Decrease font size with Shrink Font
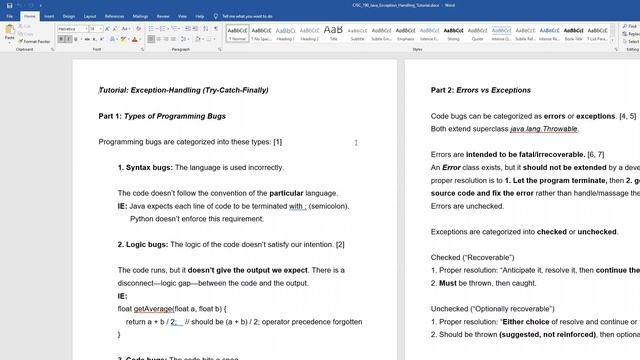This screenshot has height=360, width=640. (x=115, y=29)
